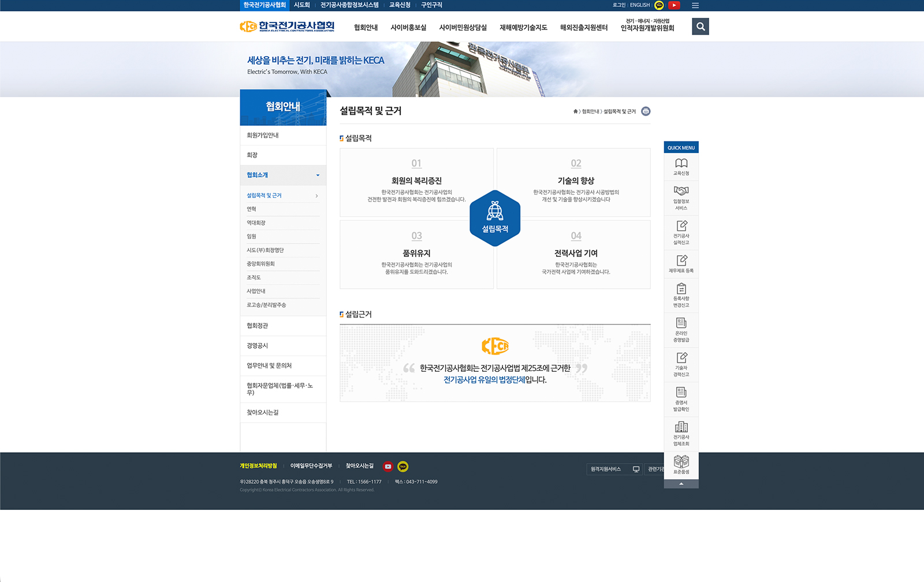Open the footer KakaoTalk icon
Image resolution: width=924 pixels, height=582 pixels.
click(x=403, y=467)
